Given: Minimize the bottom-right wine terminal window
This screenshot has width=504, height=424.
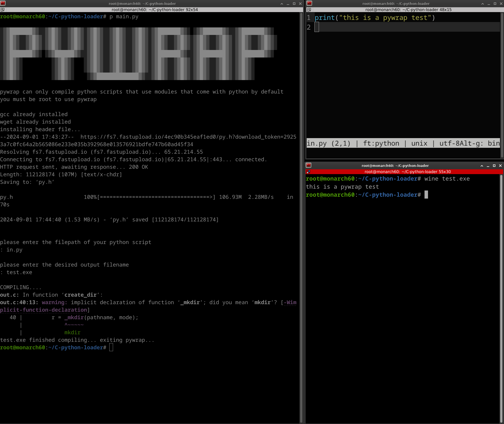Looking at the screenshot, I should click(488, 166).
